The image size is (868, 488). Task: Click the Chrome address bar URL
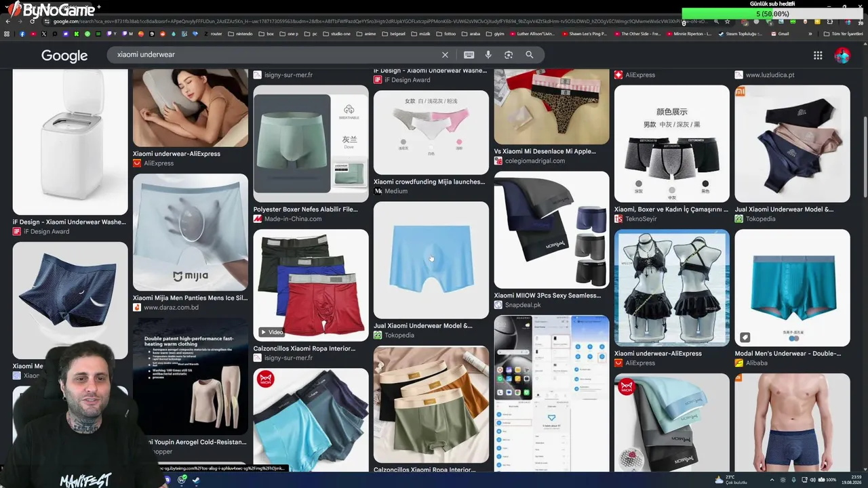pyautogui.click(x=380, y=21)
